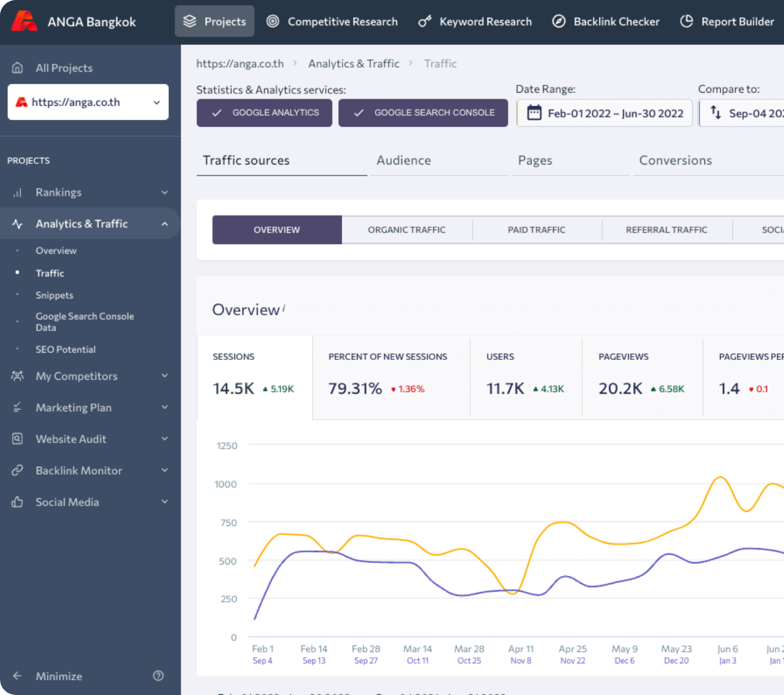Expand the Rankings menu chevron
This screenshot has height=695, width=784.
[165, 193]
